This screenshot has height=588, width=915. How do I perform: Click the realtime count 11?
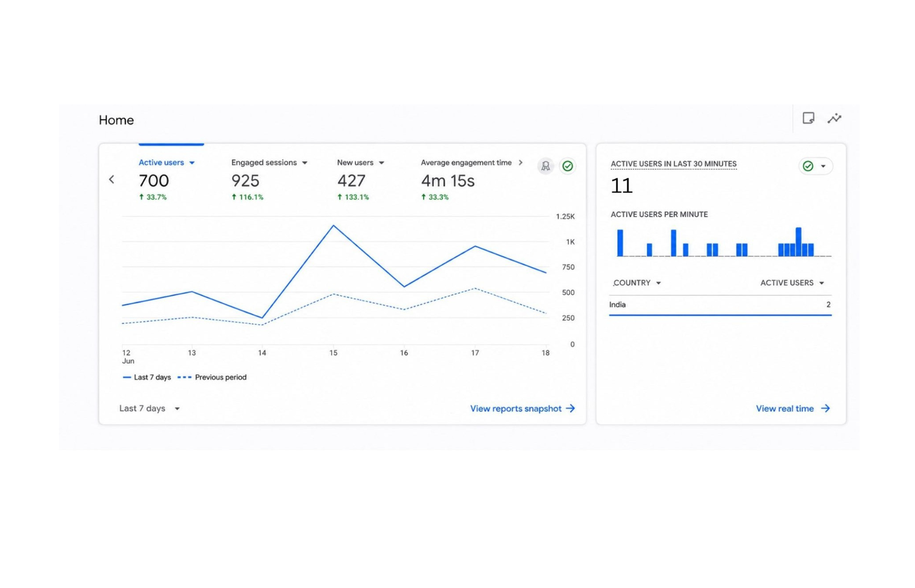point(622,186)
